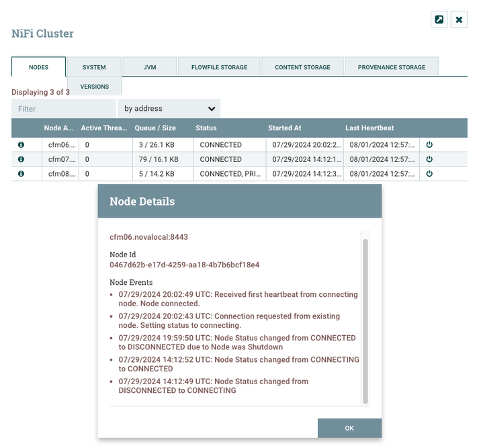Click started time '07/29/2024 14:12:1...'

(x=306, y=159)
